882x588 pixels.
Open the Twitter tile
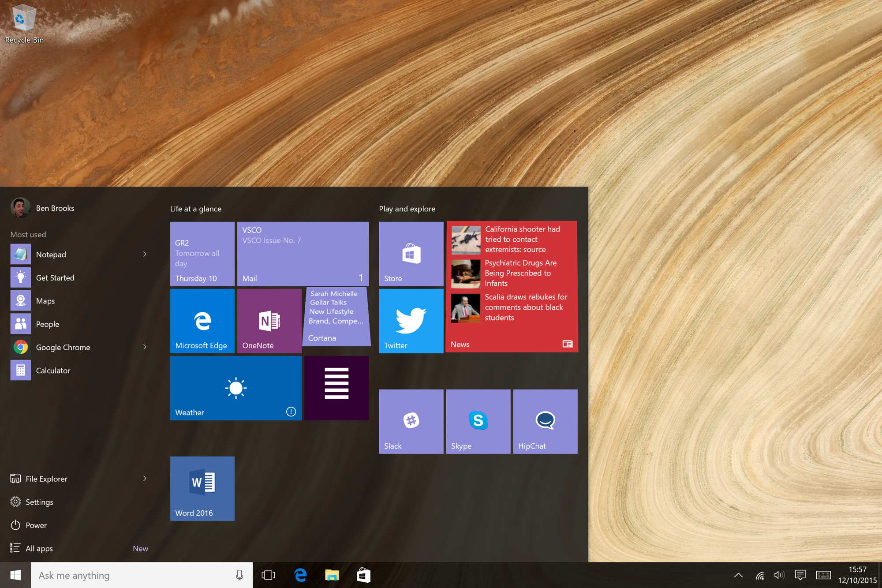pyautogui.click(x=411, y=321)
